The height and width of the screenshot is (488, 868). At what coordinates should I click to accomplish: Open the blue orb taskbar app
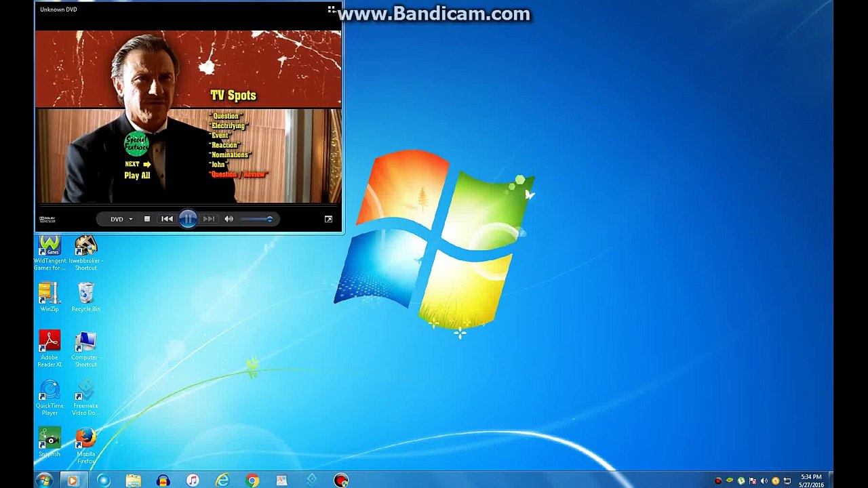[104, 481]
